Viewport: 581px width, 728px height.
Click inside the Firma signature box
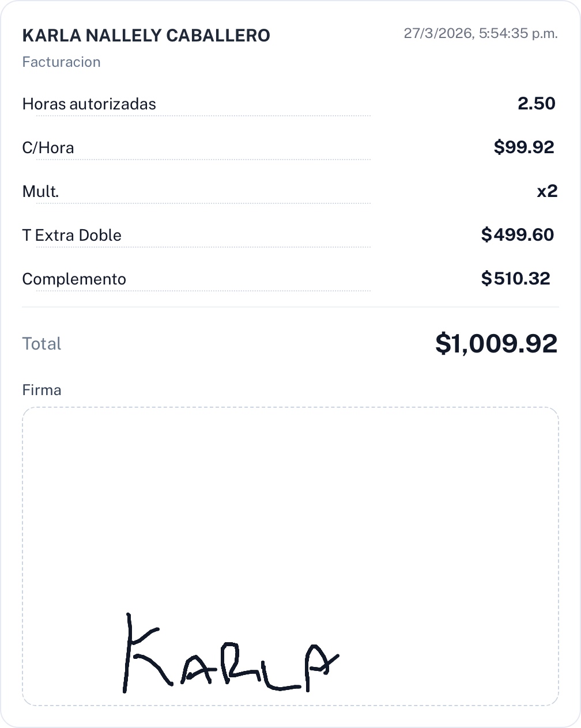290,556
